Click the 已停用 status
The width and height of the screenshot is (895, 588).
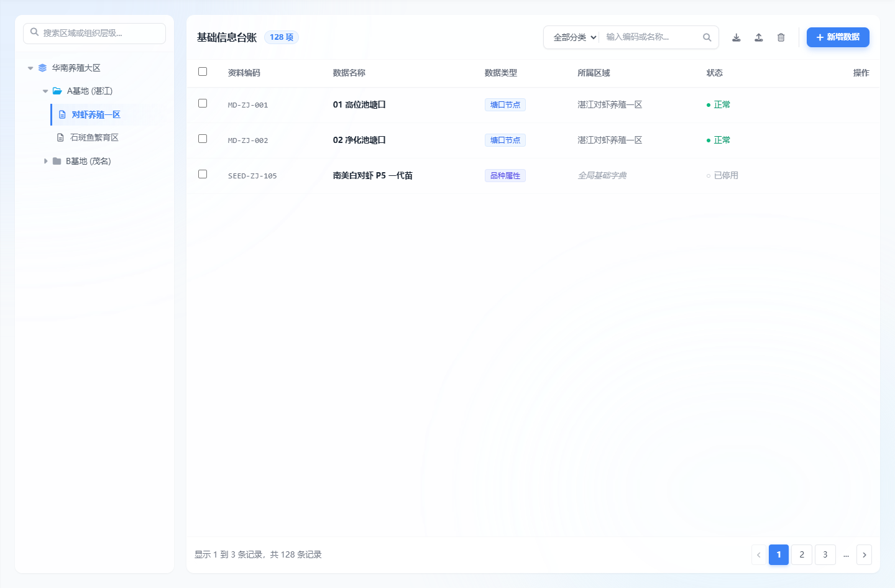tap(722, 175)
